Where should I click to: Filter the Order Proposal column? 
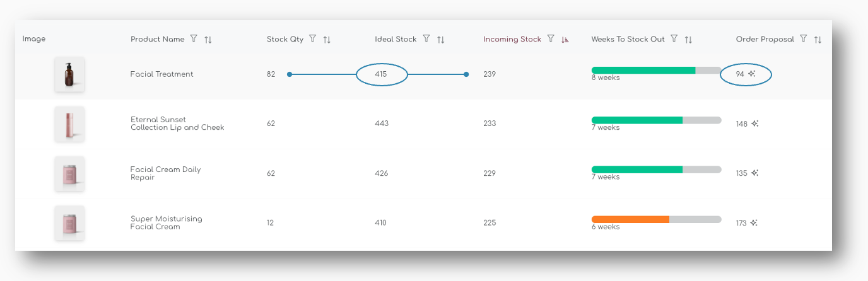coord(803,39)
